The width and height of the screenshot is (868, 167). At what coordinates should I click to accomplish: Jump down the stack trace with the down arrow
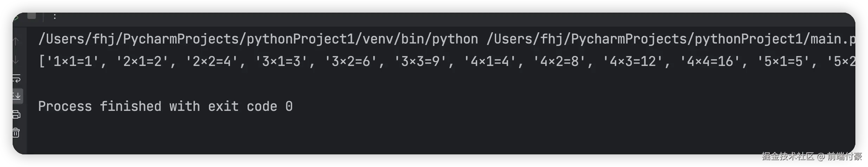coord(16,60)
